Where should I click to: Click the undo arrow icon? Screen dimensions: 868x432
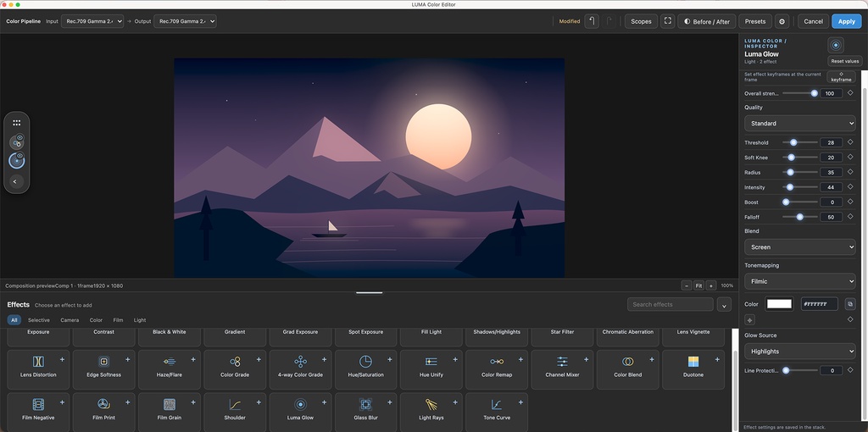point(592,21)
